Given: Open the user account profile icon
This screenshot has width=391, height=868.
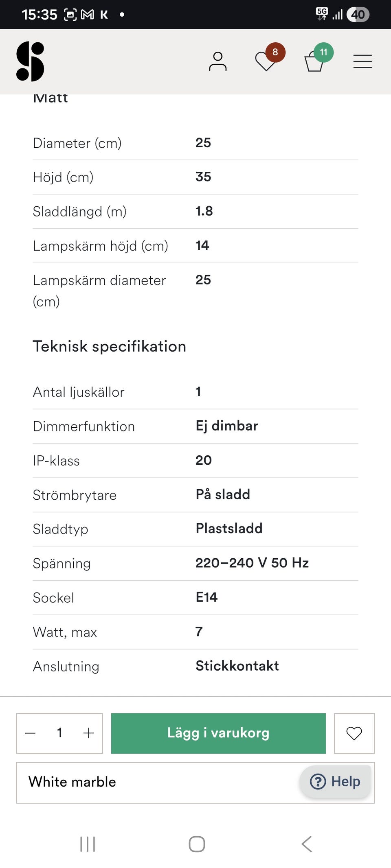Looking at the screenshot, I should point(217,61).
